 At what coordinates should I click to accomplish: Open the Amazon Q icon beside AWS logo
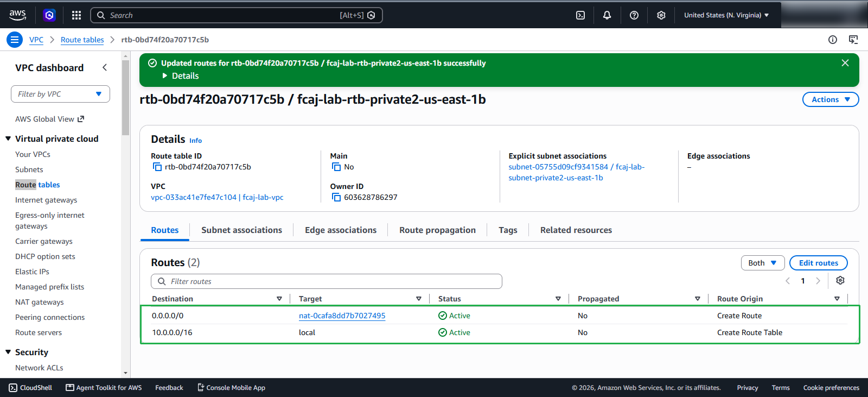[x=49, y=15]
